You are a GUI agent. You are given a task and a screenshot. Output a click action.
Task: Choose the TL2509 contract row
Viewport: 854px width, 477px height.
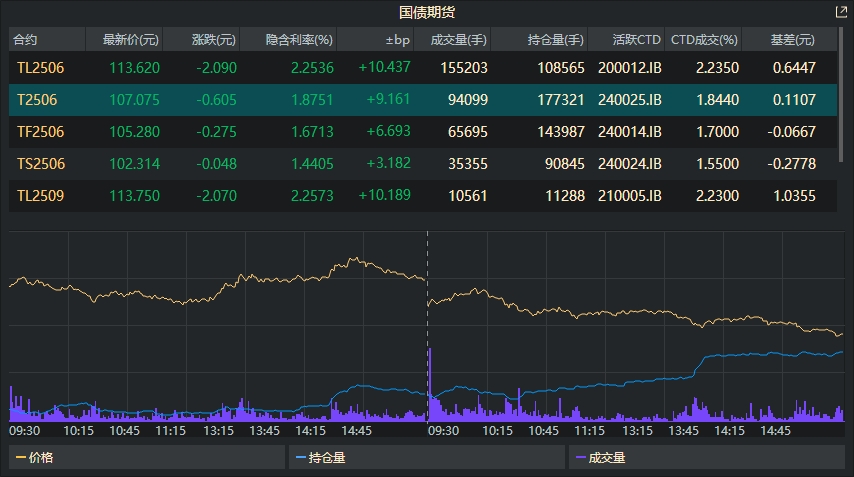click(40, 196)
